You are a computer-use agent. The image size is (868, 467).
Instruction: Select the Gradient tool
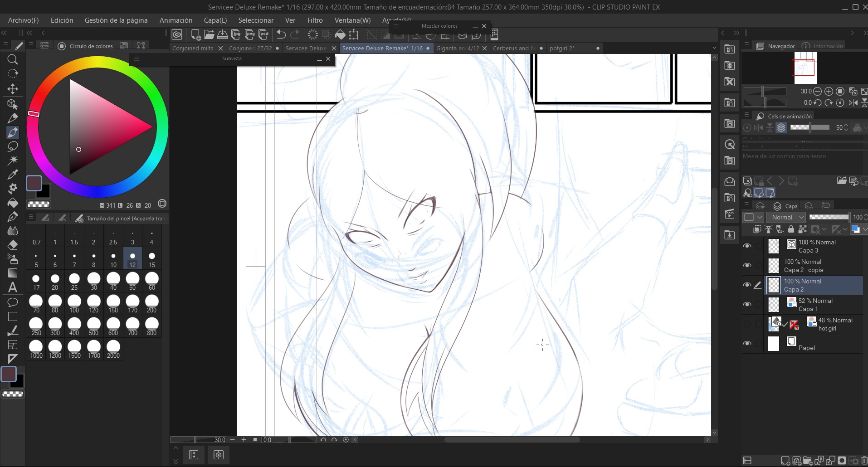(x=13, y=273)
